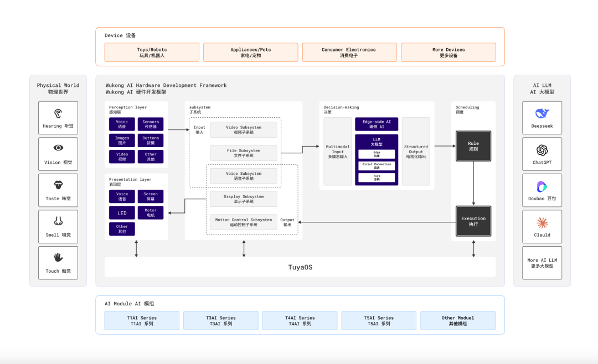
Task: Select the File Subsystem box
Action: tap(244, 153)
